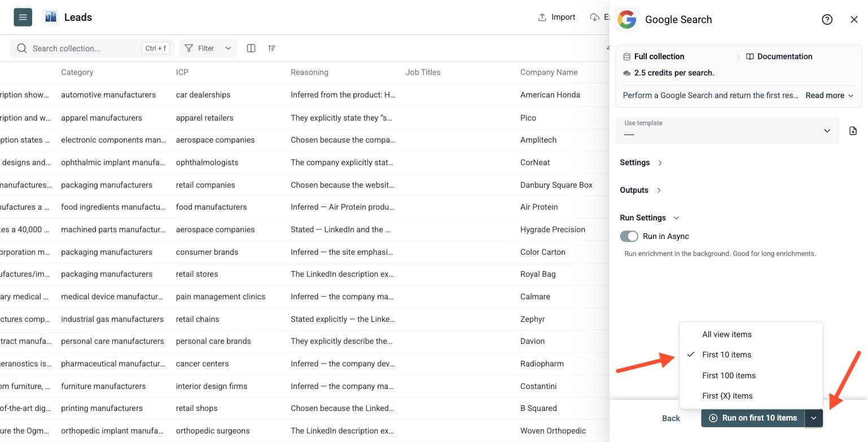Click the car dealerships ICP cell
The width and height of the screenshot is (868, 442).
click(203, 95)
